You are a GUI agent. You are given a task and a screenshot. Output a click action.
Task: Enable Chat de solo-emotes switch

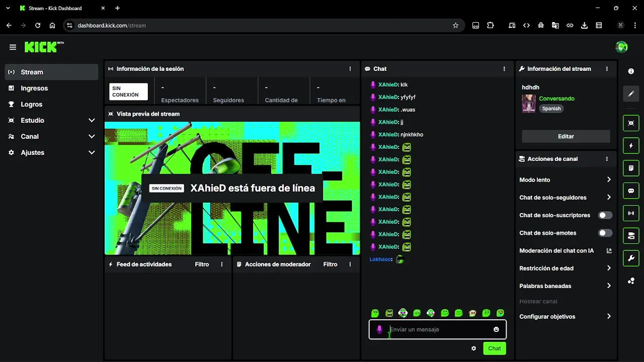point(605,233)
